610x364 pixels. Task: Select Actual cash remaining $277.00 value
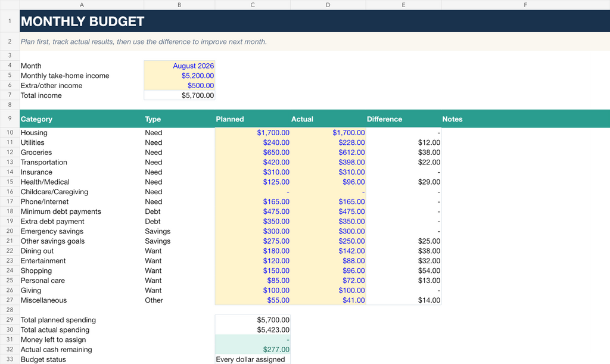point(253,349)
